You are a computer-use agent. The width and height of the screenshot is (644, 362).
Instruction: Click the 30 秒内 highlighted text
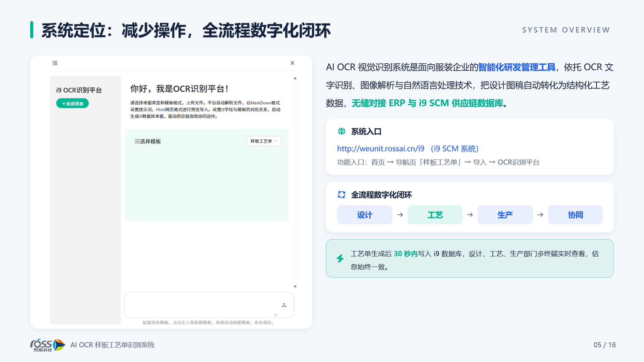(406, 254)
